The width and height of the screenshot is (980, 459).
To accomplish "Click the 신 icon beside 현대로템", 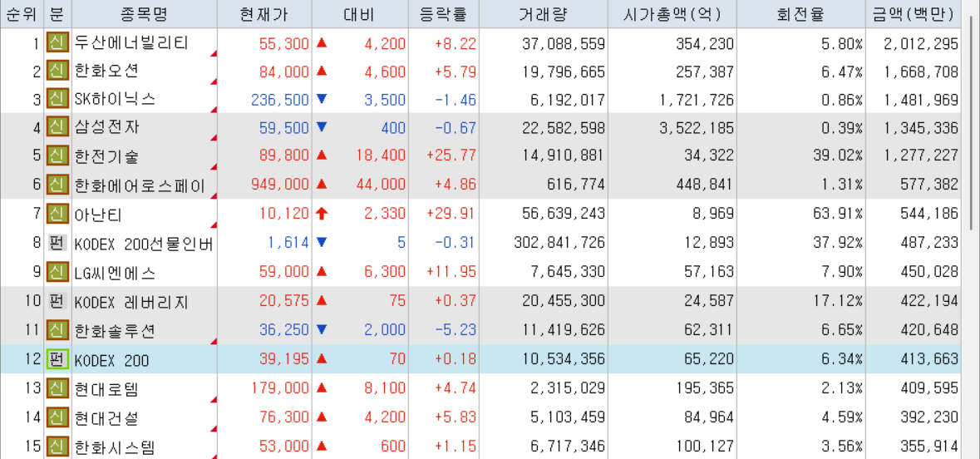I will click(57, 388).
